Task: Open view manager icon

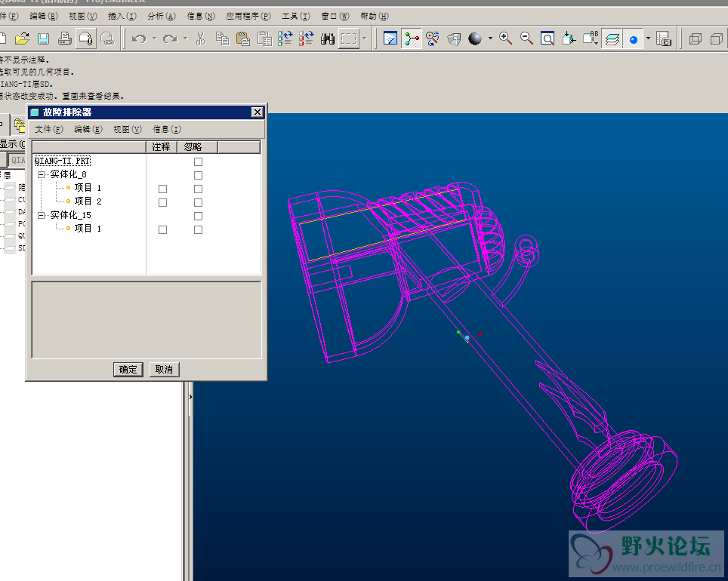Action: [x=664, y=38]
